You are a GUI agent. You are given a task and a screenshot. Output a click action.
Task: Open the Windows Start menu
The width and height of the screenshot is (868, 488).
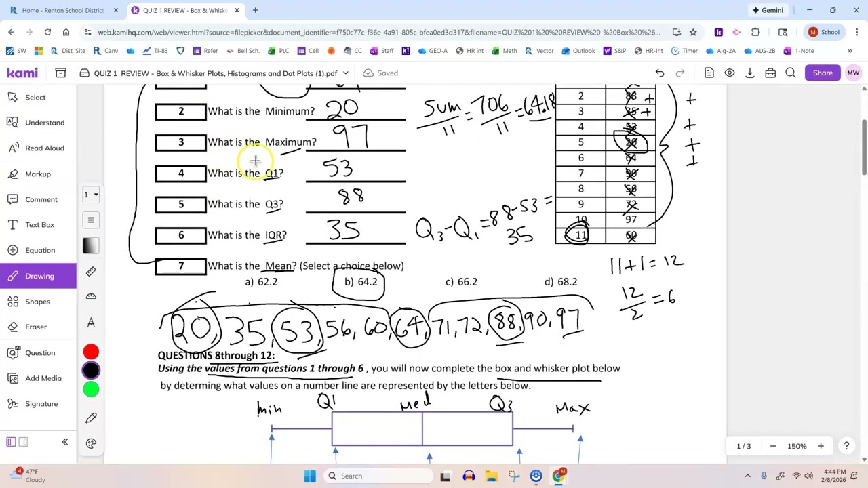point(310,476)
